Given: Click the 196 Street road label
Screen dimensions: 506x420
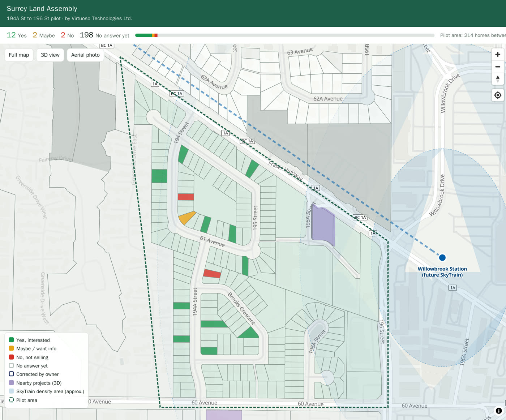Looking at the screenshot, I should (382, 332).
